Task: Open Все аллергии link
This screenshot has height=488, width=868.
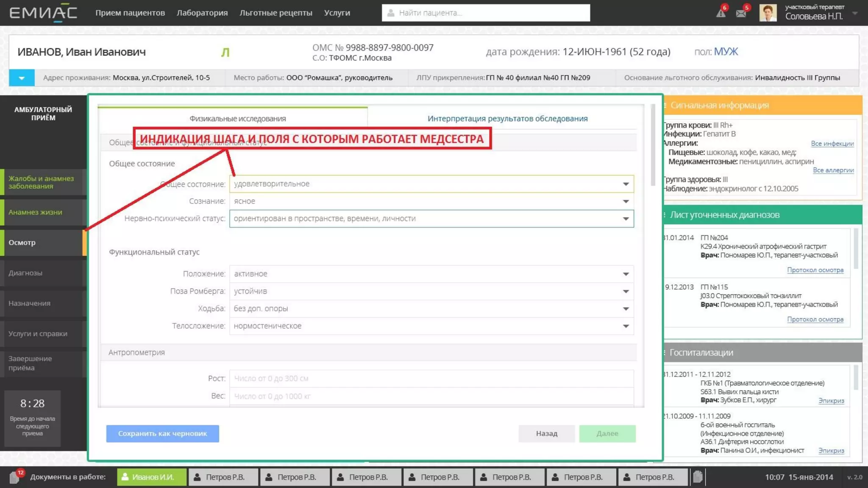Action: point(833,170)
